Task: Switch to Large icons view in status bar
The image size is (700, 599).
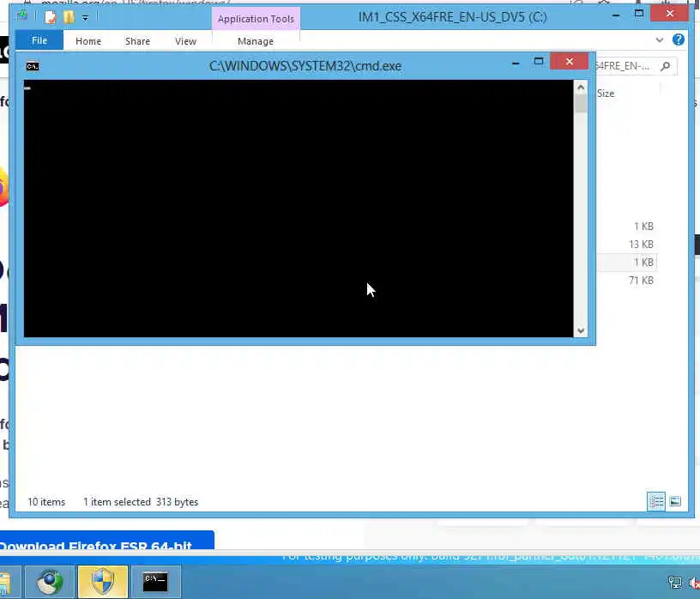Action: click(x=674, y=501)
